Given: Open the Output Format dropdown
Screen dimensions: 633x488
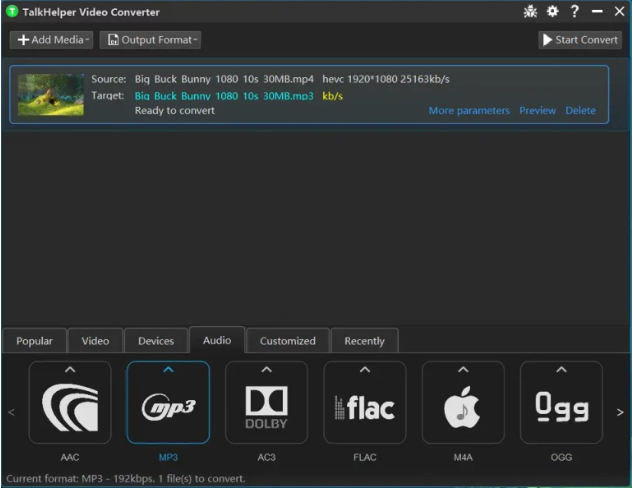Looking at the screenshot, I should [150, 40].
